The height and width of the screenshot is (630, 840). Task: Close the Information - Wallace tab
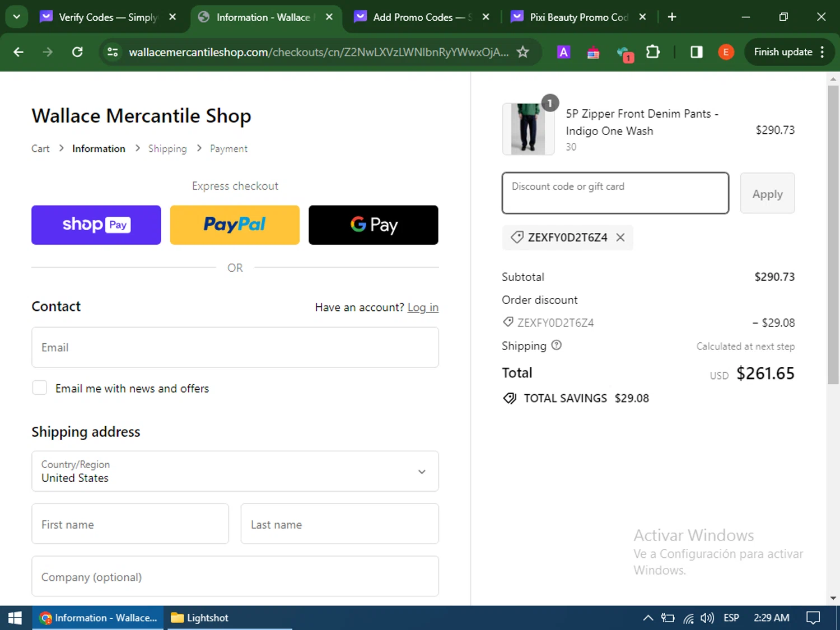pyautogui.click(x=329, y=17)
